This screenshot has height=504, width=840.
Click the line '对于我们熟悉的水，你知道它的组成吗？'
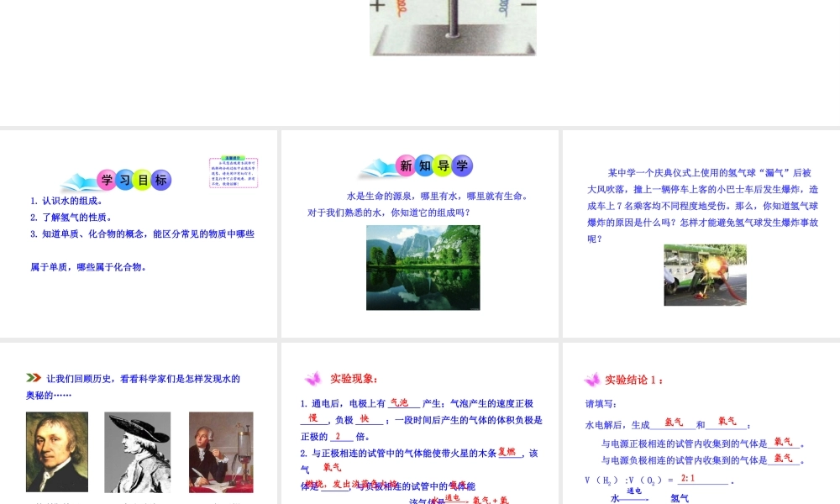pos(390,213)
